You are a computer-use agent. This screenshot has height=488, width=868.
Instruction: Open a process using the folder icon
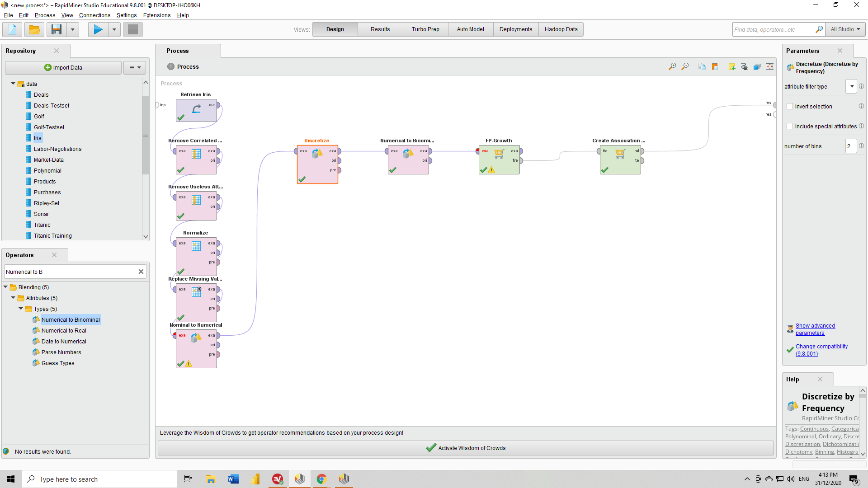tap(34, 30)
